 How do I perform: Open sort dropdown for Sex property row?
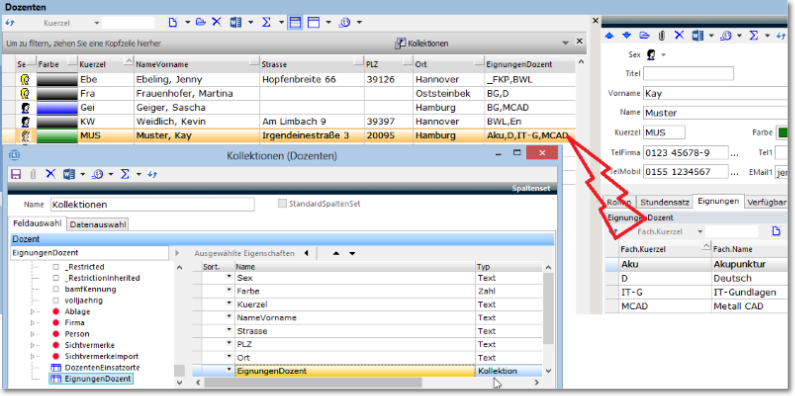[x=229, y=277]
